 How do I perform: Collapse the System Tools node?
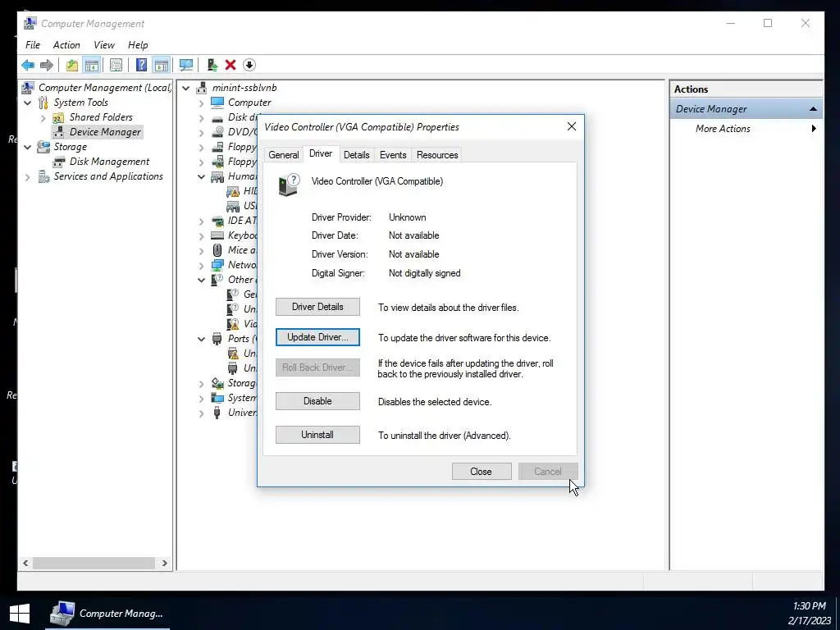pyautogui.click(x=27, y=103)
